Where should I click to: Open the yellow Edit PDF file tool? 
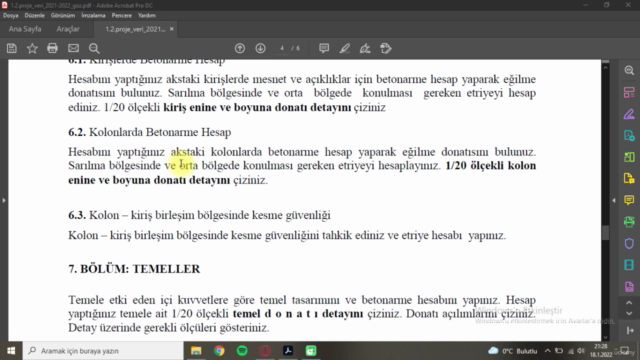point(629,178)
